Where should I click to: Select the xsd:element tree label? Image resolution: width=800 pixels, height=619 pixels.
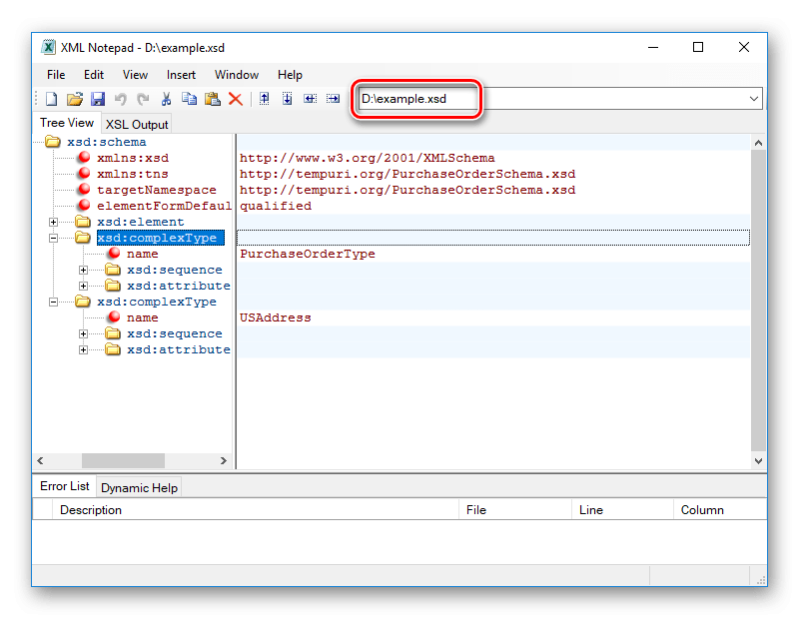140,222
